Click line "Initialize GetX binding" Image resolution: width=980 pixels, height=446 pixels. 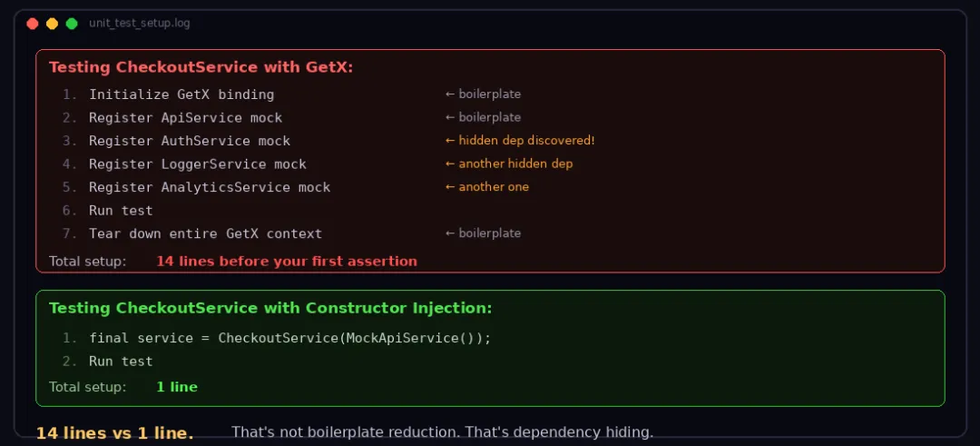(181, 94)
